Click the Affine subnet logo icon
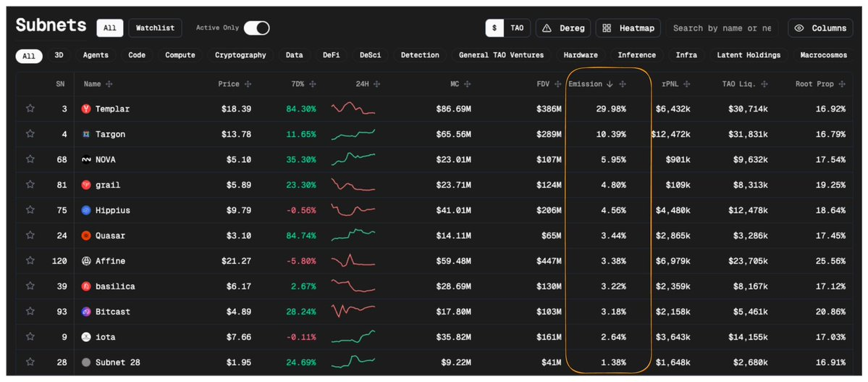The height and width of the screenshot is (382, 868). point(86,261)
